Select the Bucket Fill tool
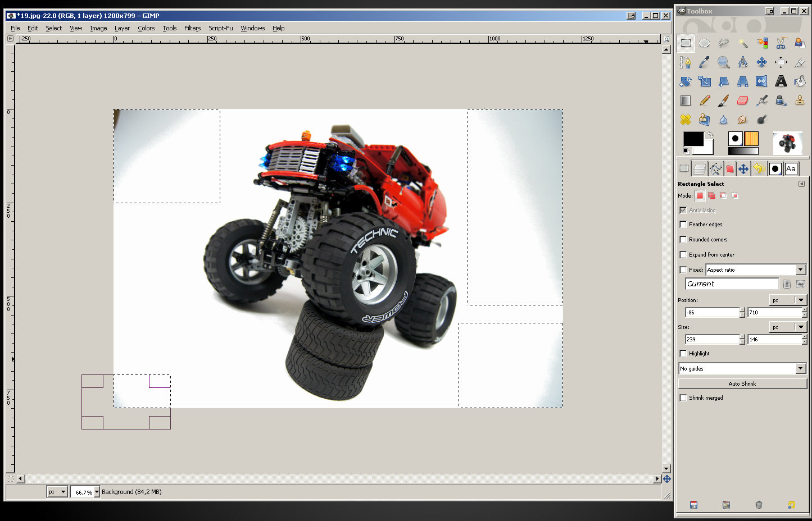 [x=800, y=81]
